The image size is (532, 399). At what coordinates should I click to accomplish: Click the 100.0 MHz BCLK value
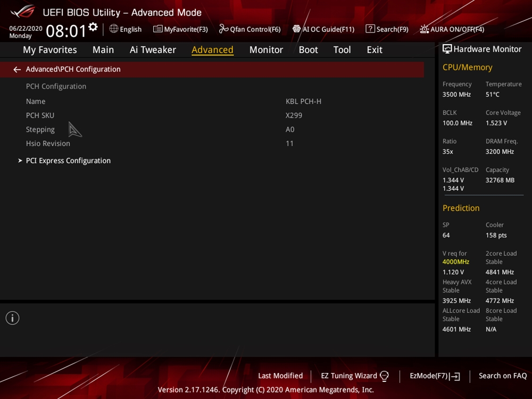click(458, 123)
